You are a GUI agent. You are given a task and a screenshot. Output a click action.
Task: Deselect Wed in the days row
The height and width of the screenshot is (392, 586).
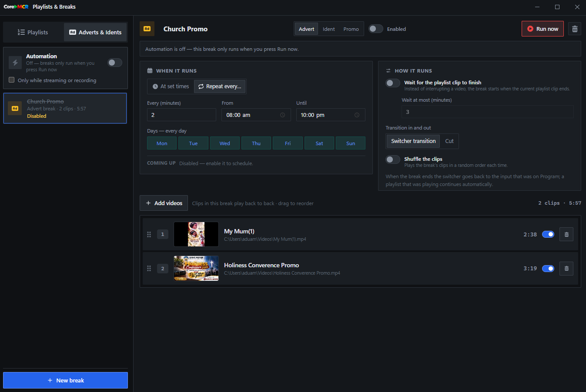coord(225,143)
